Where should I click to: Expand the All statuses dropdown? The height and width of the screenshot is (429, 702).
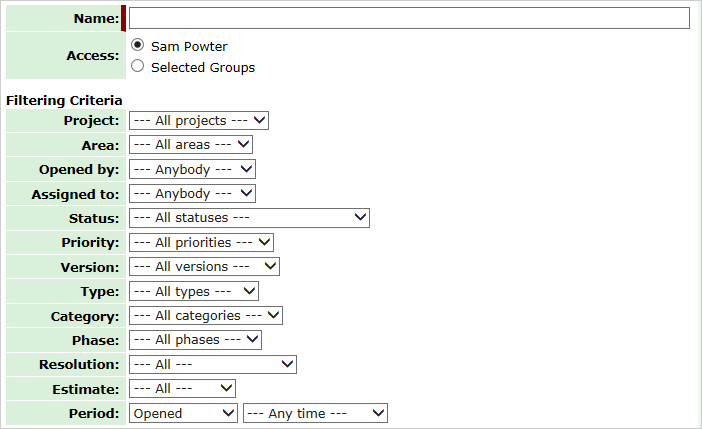pos(249,218)
